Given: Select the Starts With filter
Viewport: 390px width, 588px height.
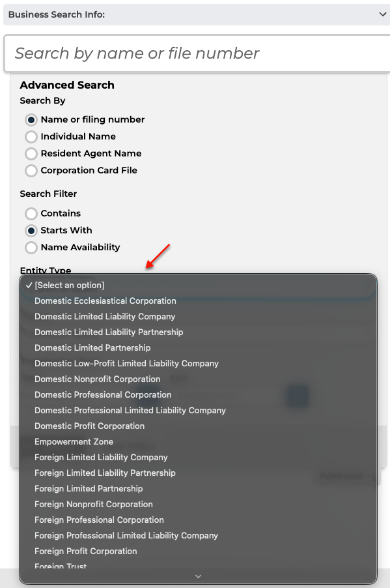Looking at the screenshot, I should [31, 230].
